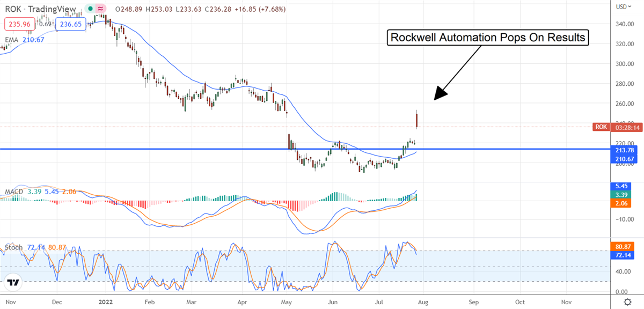Click the blue buy price 236.65 button

coord(71,24)
